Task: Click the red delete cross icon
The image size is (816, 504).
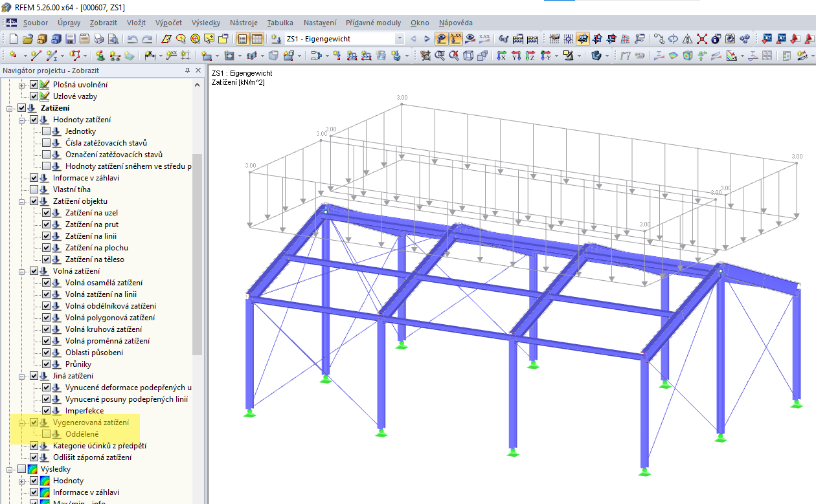Action: 701,39
